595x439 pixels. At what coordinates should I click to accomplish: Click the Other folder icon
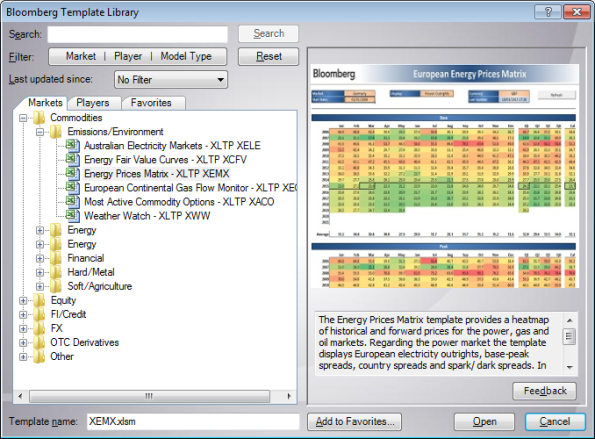(39, 356)
